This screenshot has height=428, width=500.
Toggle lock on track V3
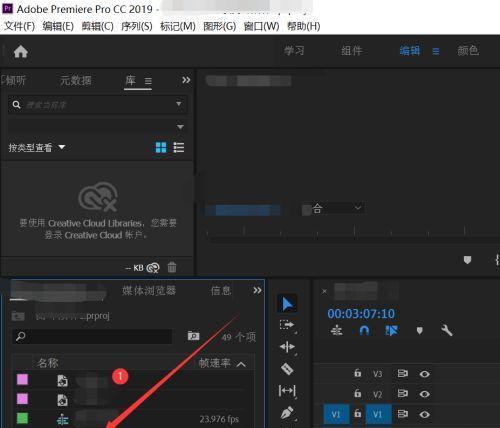358,373
